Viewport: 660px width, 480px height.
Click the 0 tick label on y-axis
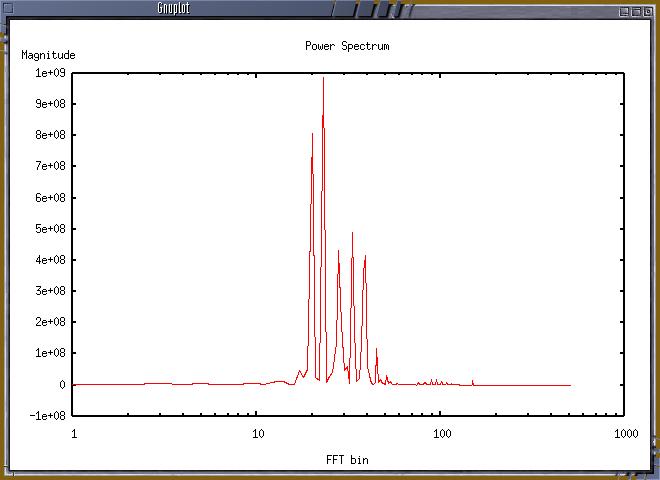coord(63,385)
